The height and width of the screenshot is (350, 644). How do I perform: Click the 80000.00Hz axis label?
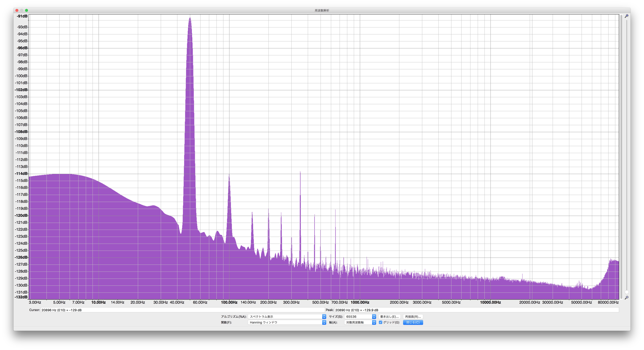click(608, 302)
